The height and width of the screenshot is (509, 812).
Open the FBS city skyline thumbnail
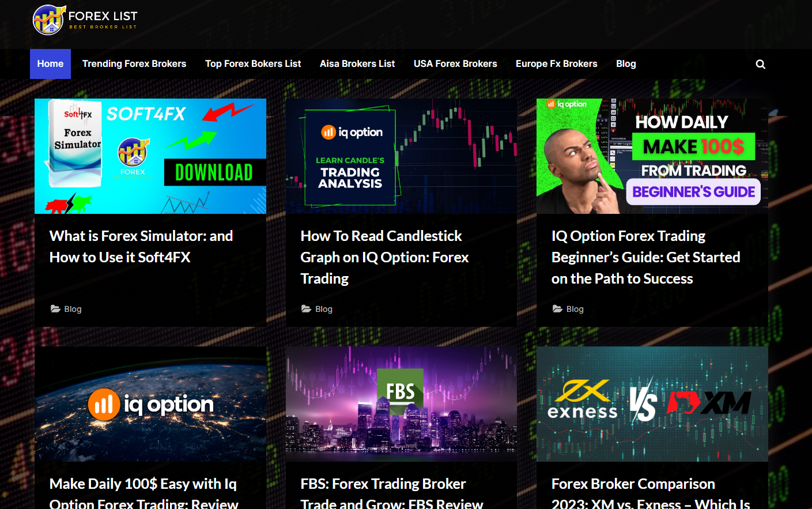coord(401,404)
